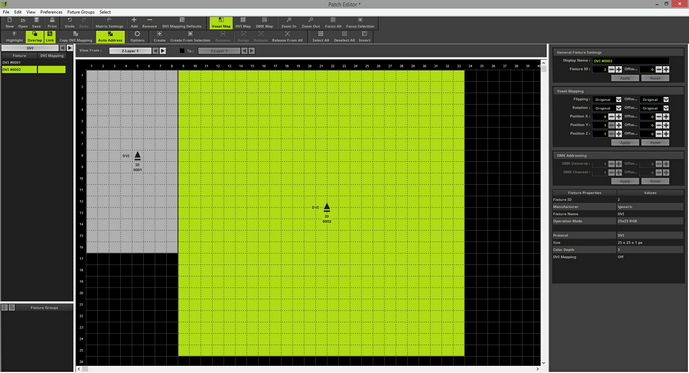Image resolution: width=689 pixels, height=373 pixels.
Task: Open the Preferences menu
Action: [x=51, y=12]
